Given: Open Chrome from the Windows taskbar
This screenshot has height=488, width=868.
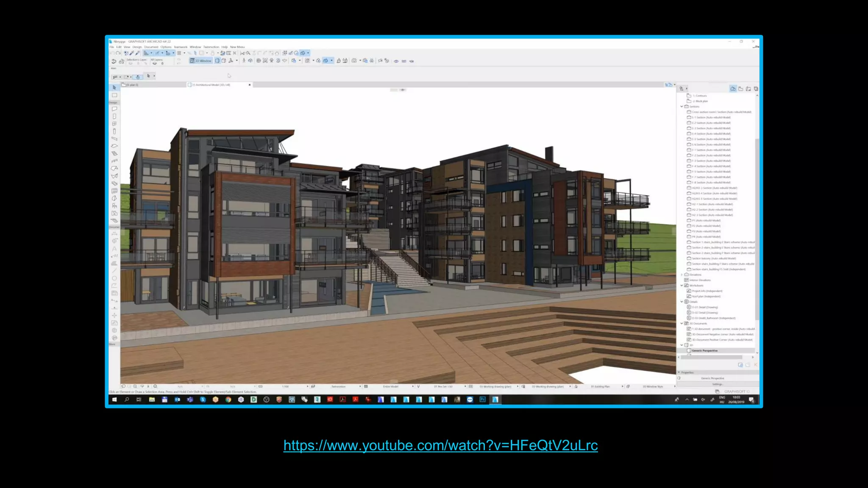Looking at the screenshot, I should click(228, 399).
